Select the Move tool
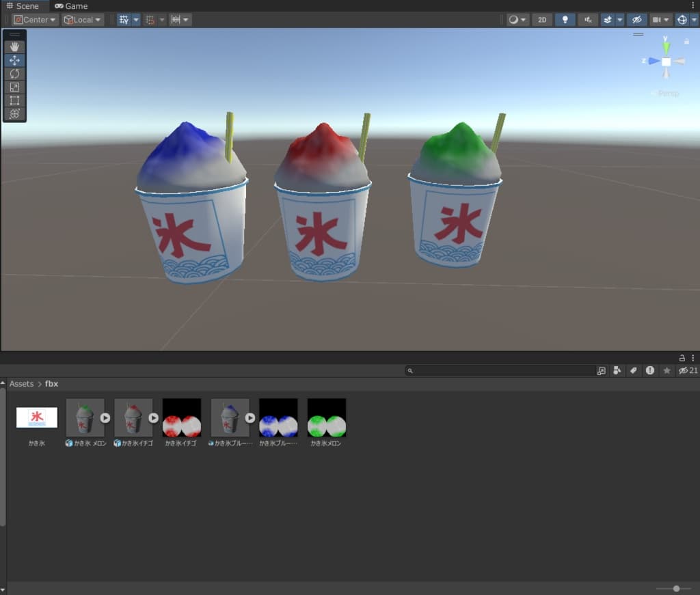 14,60
